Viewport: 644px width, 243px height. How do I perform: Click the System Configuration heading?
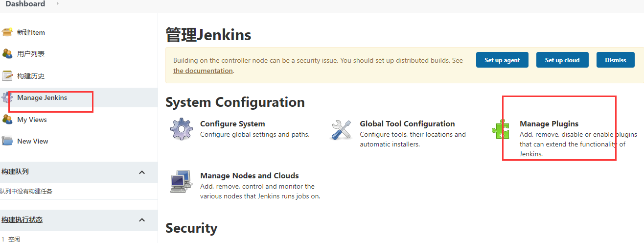tap(235, 102)
